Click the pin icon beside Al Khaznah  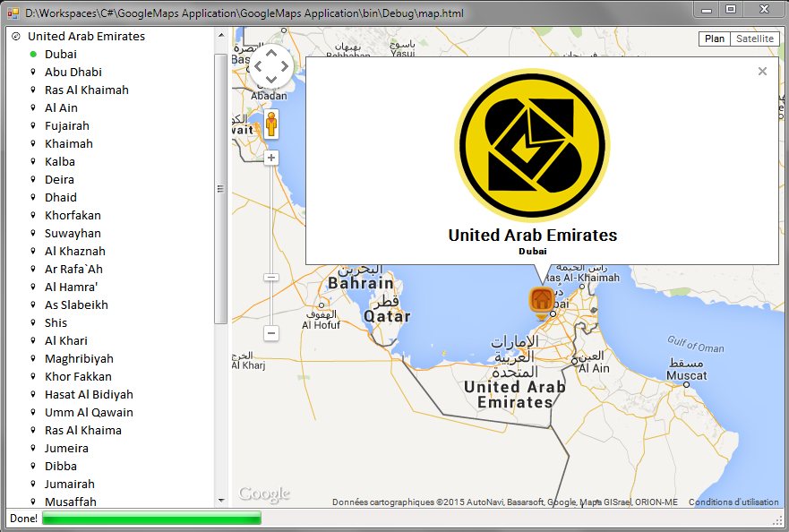point(33,251)
